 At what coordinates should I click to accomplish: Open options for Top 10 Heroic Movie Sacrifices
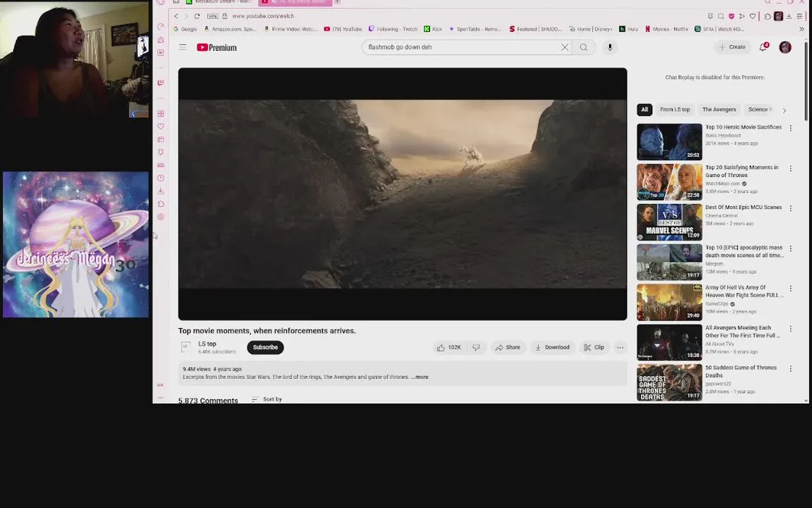click(790, 128)
